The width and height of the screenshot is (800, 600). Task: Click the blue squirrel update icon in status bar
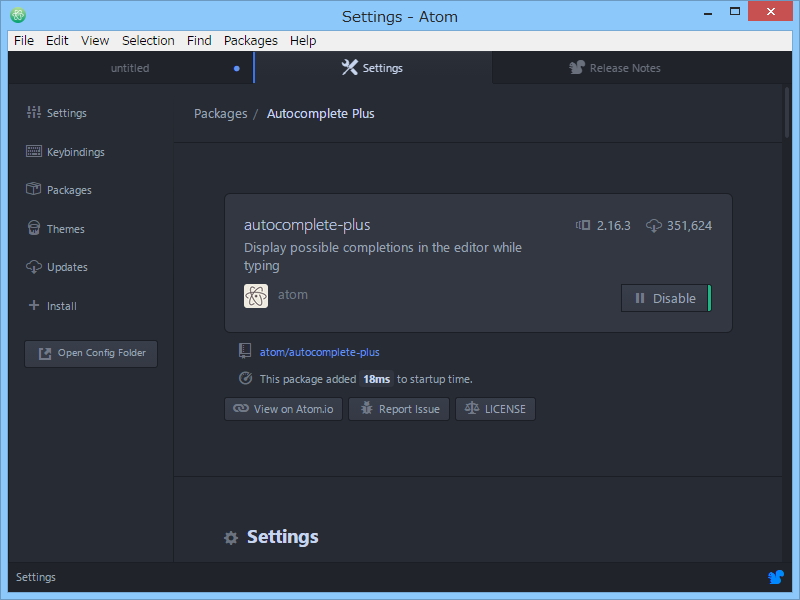pyautogui.click(x=776, y=577)
